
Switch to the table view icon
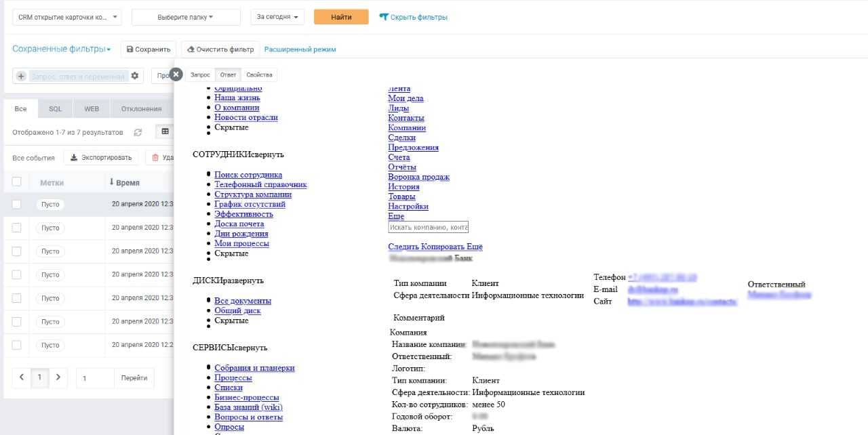coord(165,131)
